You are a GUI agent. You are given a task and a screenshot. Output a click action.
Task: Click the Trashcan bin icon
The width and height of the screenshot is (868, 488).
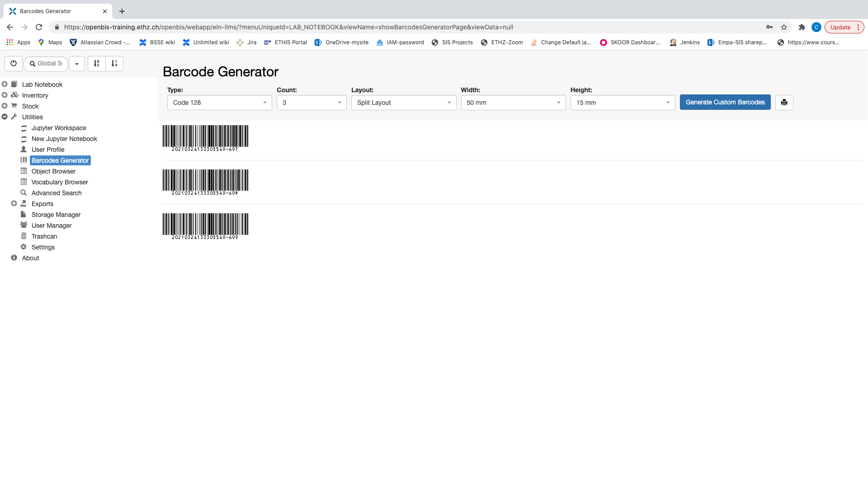24,236
